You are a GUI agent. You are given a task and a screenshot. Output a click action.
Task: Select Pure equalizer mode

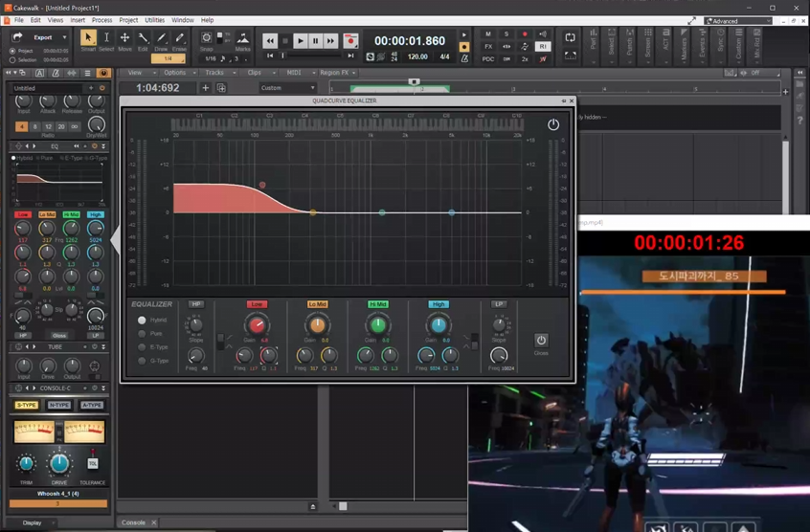coord(142,333)
